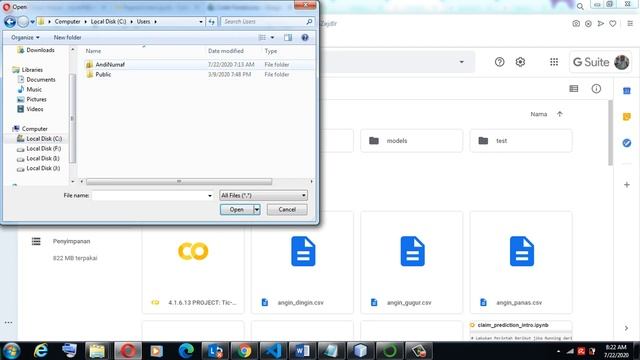The height and width of the screenshot is (360, 640).
Task: Open Google Drive settings gear
Action: (520, 62)
